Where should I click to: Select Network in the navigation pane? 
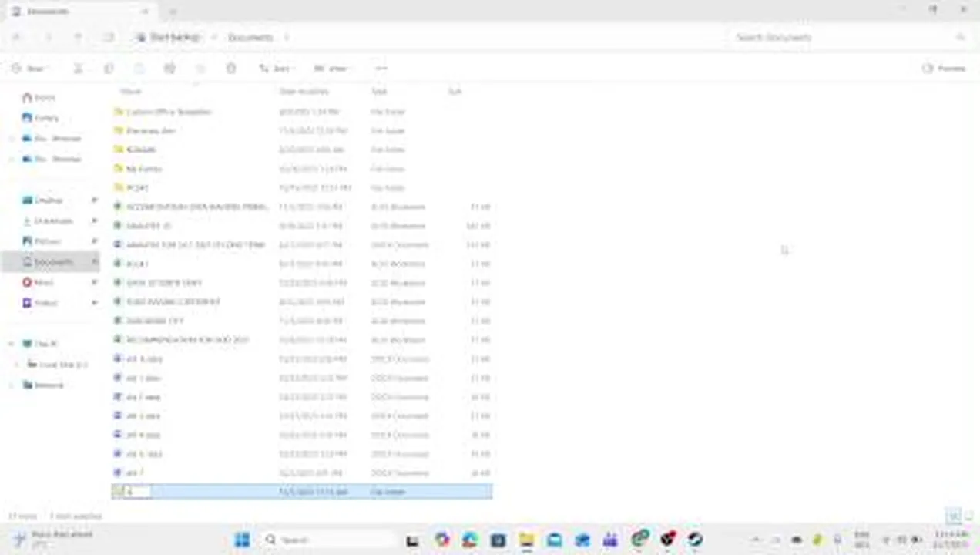click(43, 385)
